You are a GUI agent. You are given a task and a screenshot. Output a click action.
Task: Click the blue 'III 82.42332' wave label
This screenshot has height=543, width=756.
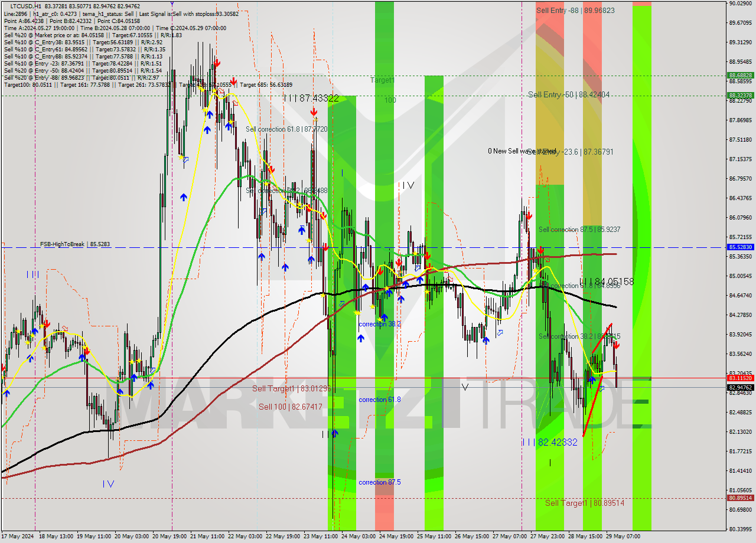coord(549,442)
